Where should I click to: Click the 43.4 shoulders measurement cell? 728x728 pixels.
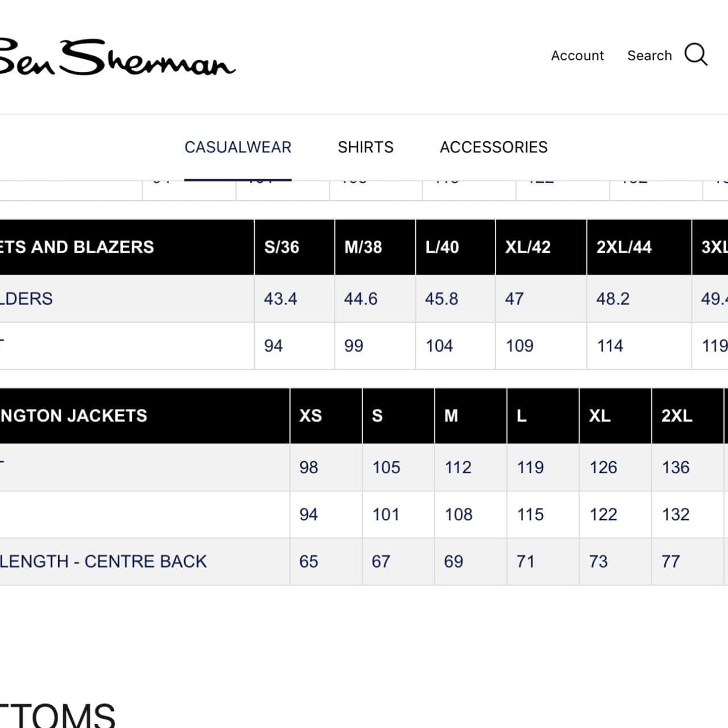point(280,299)
